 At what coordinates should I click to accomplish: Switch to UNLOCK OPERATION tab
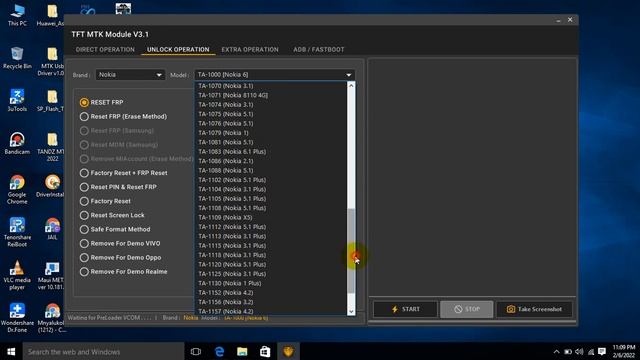[178, 49]
